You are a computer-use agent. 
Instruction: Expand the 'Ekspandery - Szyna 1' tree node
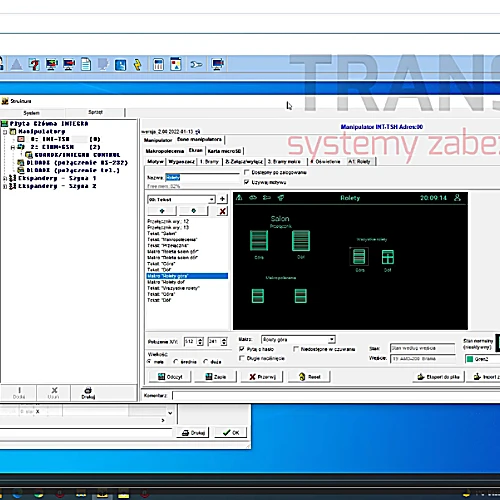click(5, 178)
